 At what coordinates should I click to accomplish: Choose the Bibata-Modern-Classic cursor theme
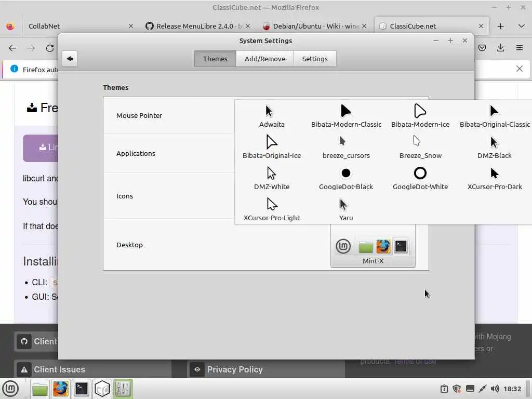point(345,116)
